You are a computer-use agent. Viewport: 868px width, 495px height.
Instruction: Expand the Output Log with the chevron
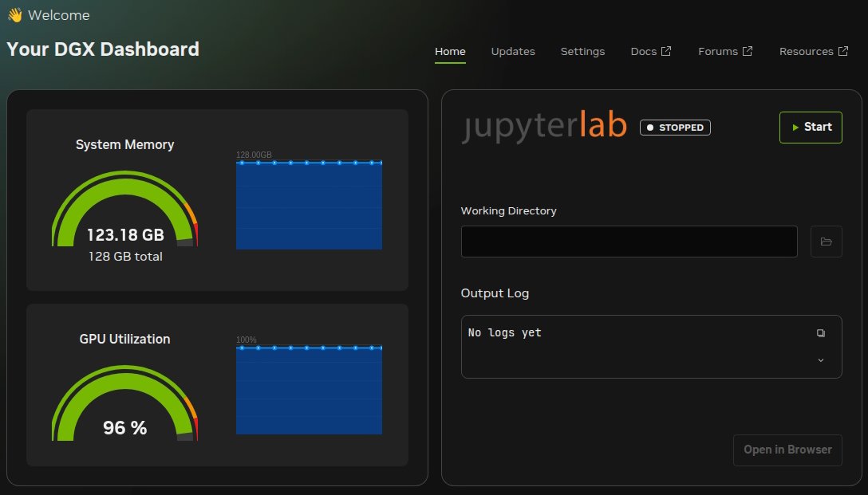[x=820, y=360]
